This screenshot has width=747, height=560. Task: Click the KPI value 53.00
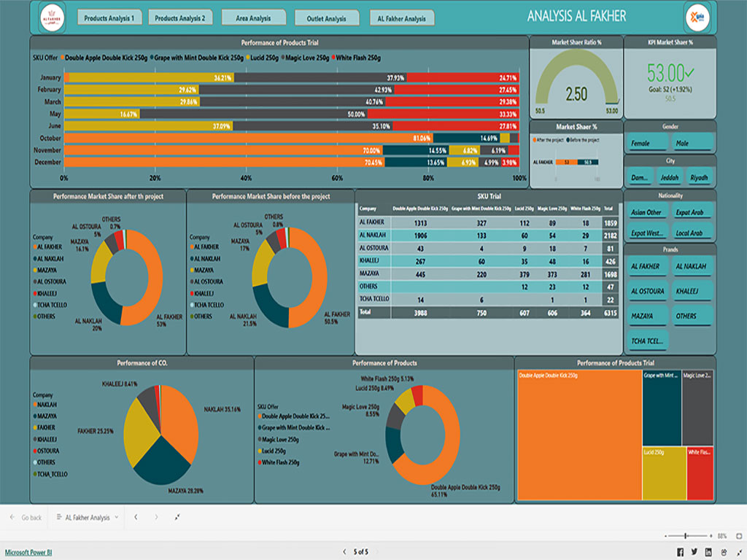click(666, 73)
